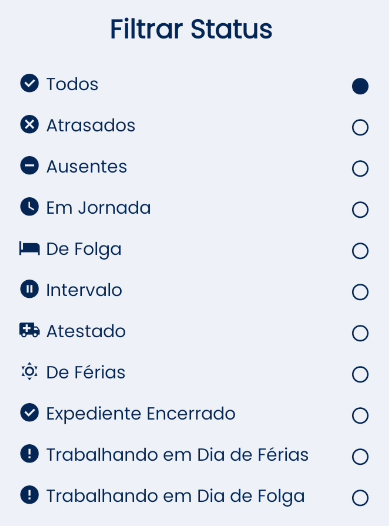
Task: Click the Atestado filter label
Action: 86,331
